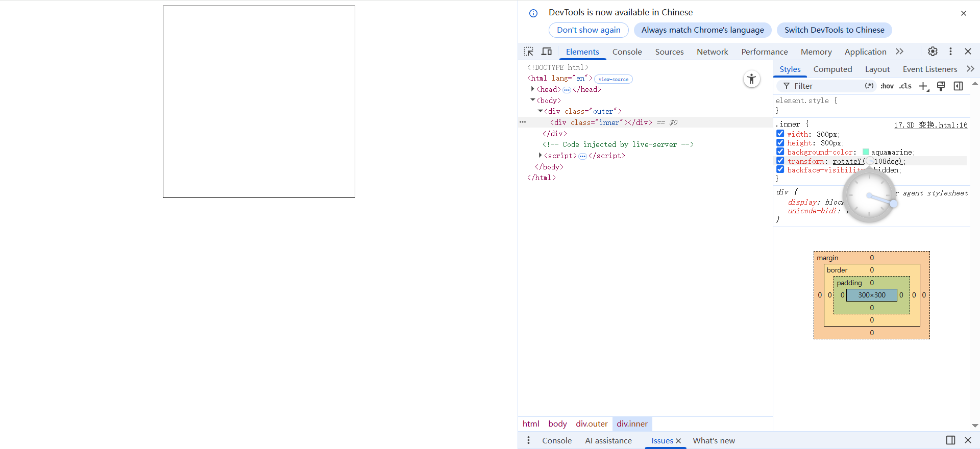Open the Memory tab

click(x=816, y=52)
